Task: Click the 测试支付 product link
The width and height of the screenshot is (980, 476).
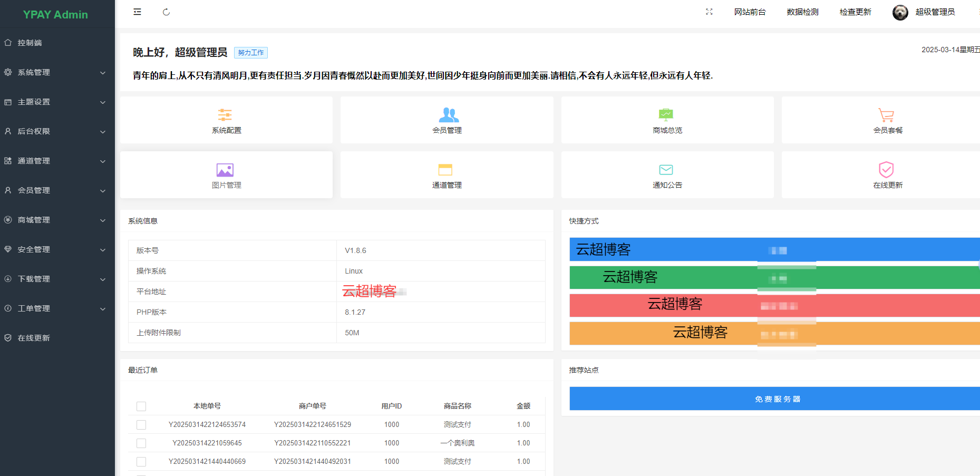Action: pos(457,424)
